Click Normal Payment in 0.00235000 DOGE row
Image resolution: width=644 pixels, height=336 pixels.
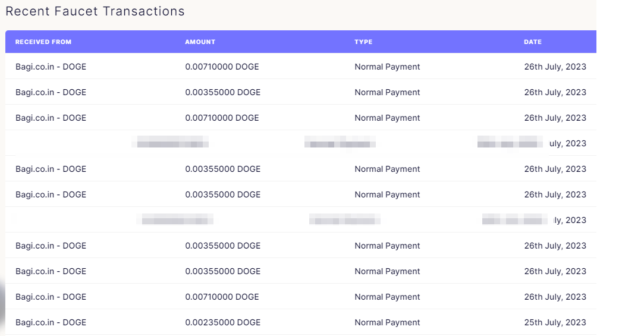pyautogui.click(x=387, y=322)
